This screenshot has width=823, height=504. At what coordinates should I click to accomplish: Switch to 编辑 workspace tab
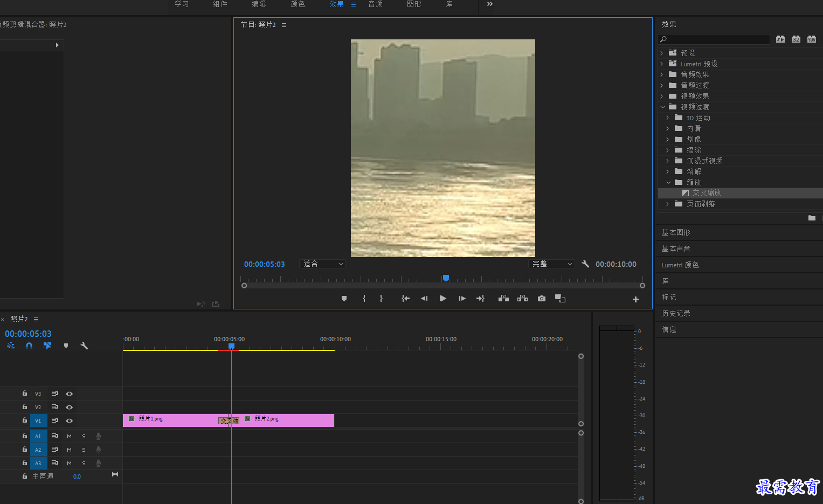[x=259, y=4]
